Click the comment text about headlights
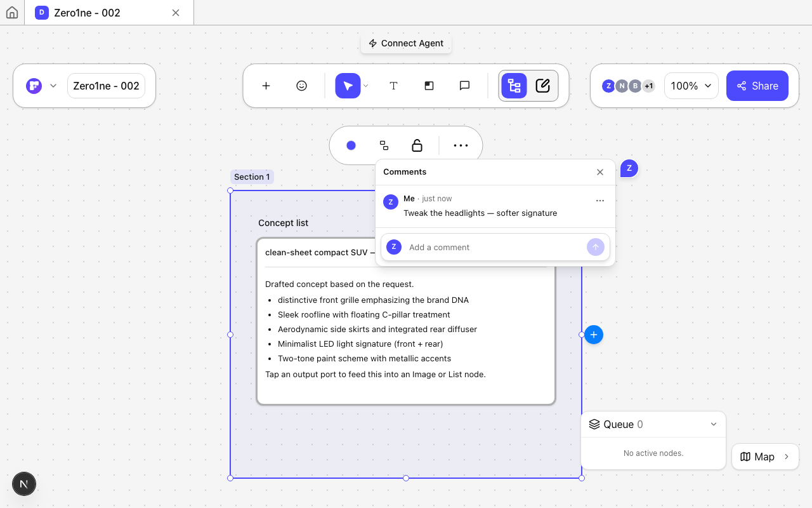 pyautogui.click(x=480, y=213)
